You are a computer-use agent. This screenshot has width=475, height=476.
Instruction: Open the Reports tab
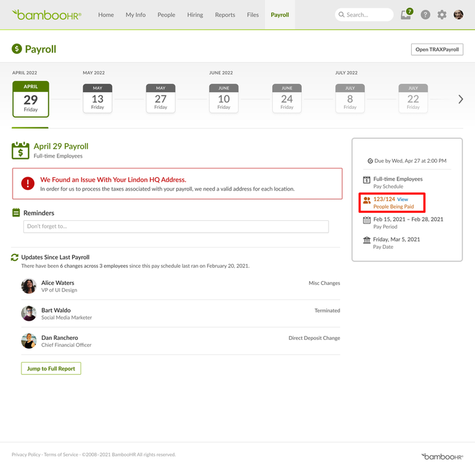coord(225,15)
